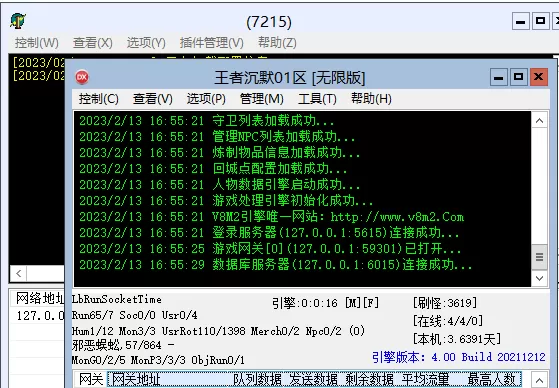Click log line 人物数据引擎启动成功

(219, 185)
